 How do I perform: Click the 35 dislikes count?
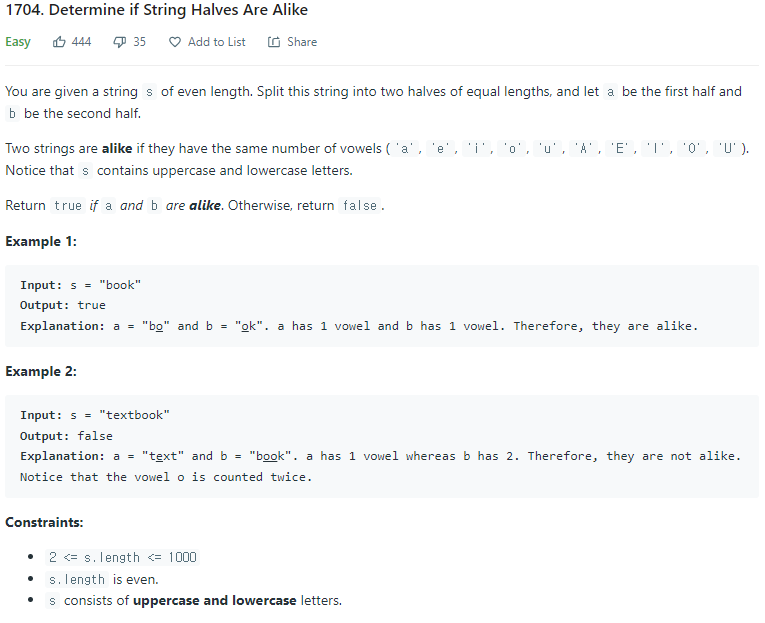point(139,42)
